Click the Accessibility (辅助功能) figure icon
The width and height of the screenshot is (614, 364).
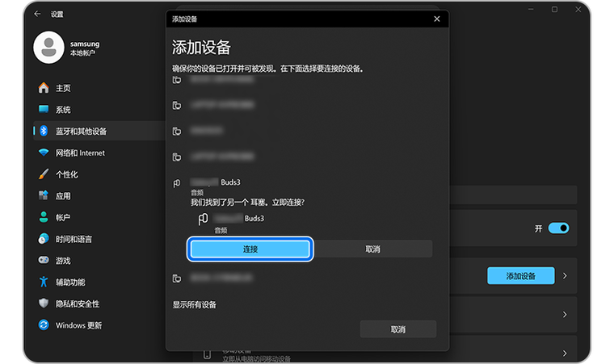pyautogui.click(x=44, y=282)
